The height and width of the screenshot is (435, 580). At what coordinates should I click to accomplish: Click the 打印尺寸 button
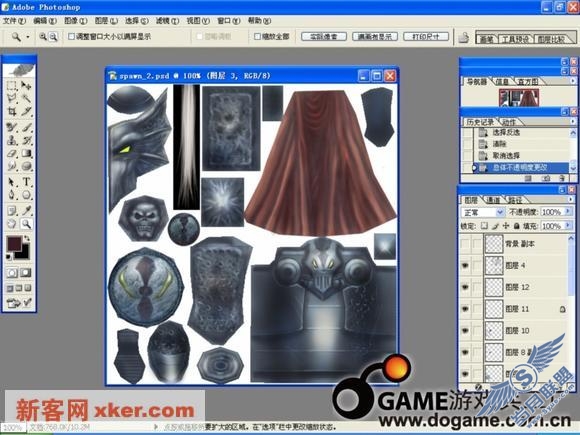[x=426, y=36]
